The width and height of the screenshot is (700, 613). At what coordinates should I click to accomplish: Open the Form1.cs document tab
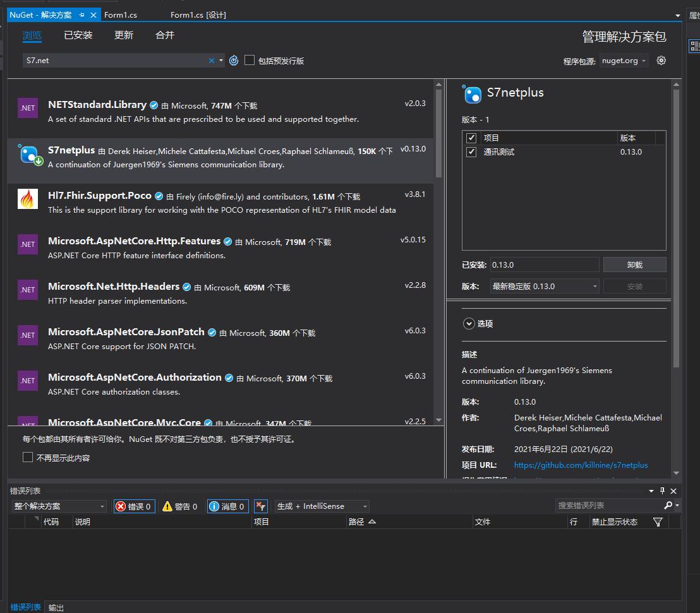click(x=121, y=15)
